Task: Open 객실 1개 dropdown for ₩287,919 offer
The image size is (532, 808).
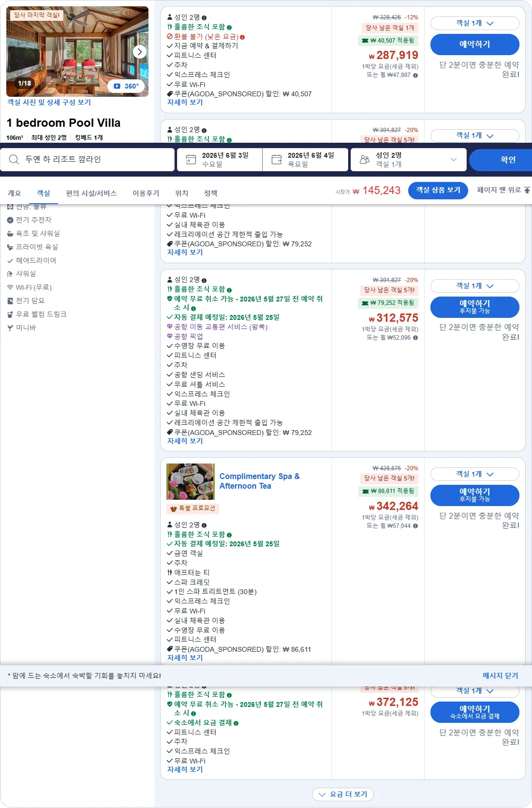Action: pyautogui.click(x=475, y=23)
